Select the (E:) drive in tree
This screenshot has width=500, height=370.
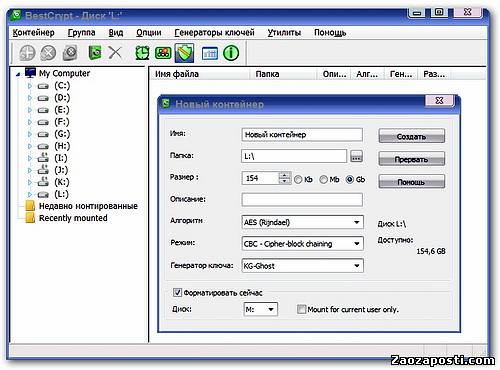62,110
